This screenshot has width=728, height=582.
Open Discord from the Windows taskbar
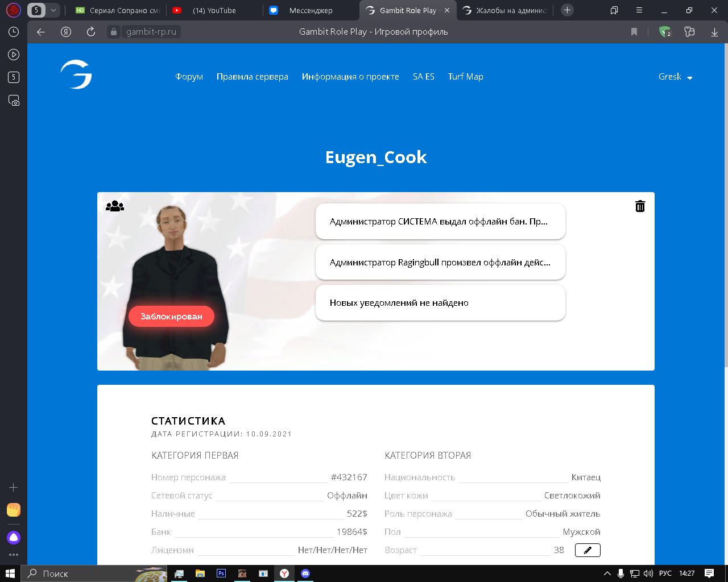tap(305, 573)
